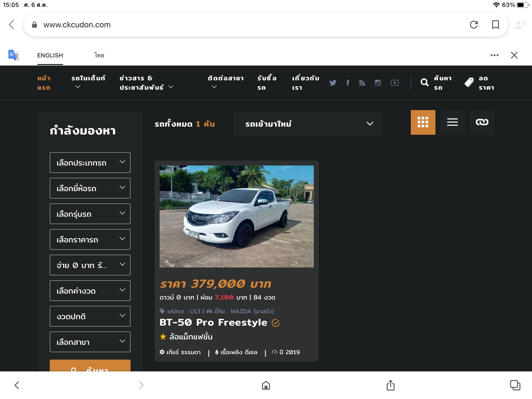532x399 pixels.
Task: Reload the page with refresh icon
Action: coord(474,25)
